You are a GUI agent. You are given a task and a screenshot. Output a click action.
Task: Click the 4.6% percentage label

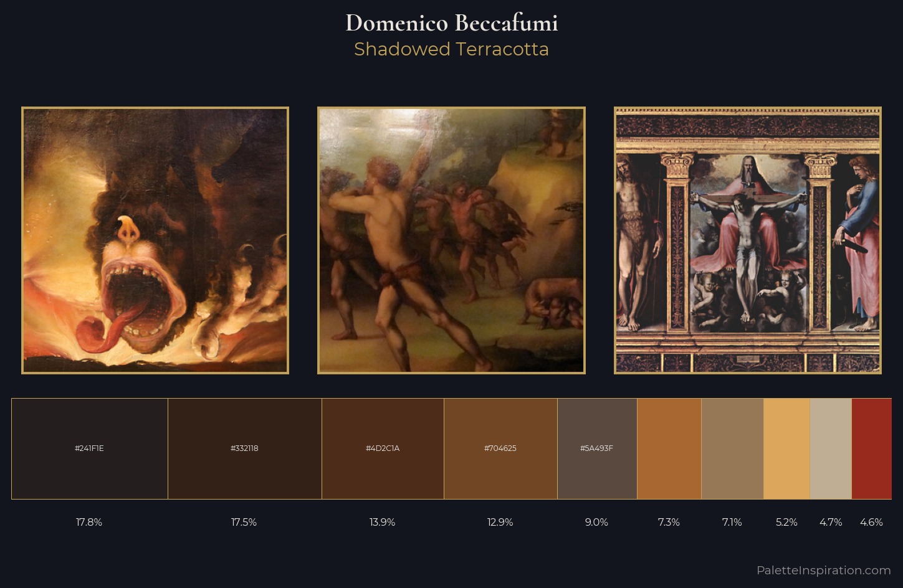871,522
